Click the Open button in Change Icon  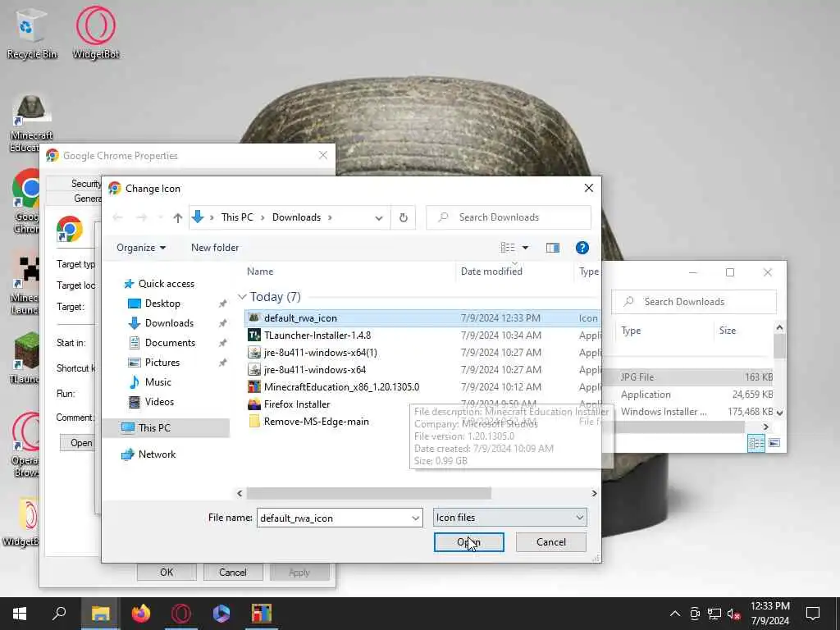pyautogui.click(x=468, y=542)
